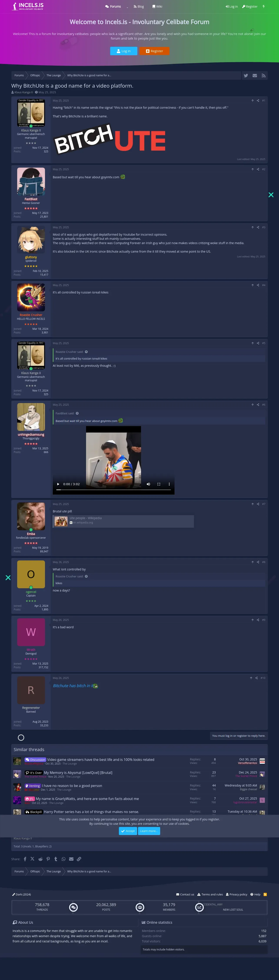Open Privacy policy footer link

pyautogui.click(x=236, y=894)
